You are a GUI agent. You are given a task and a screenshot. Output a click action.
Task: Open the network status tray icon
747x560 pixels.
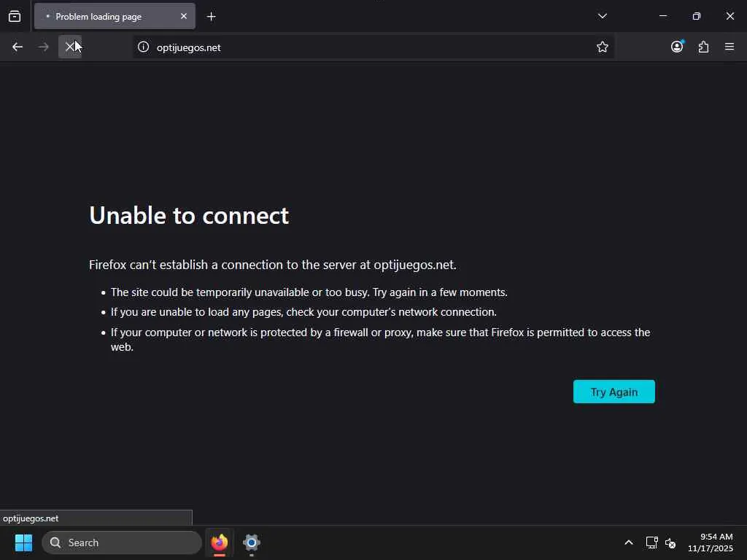tap(651, 542)
